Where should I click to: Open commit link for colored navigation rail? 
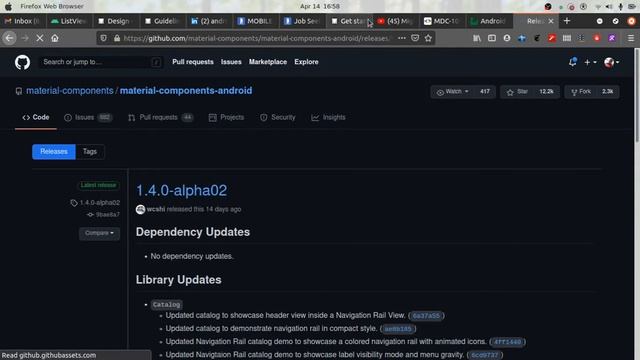coord(507,342)
